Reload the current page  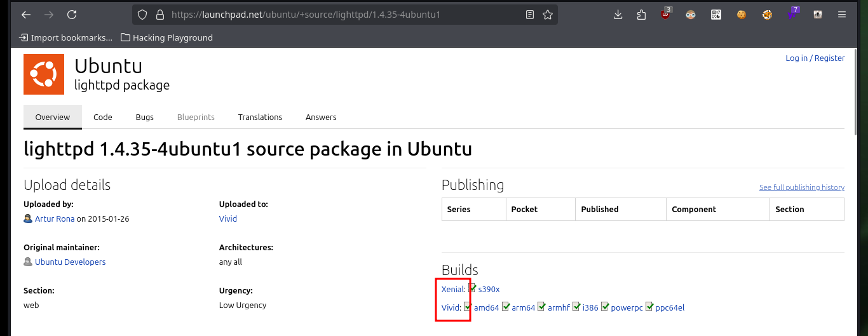tap(72, 15)
